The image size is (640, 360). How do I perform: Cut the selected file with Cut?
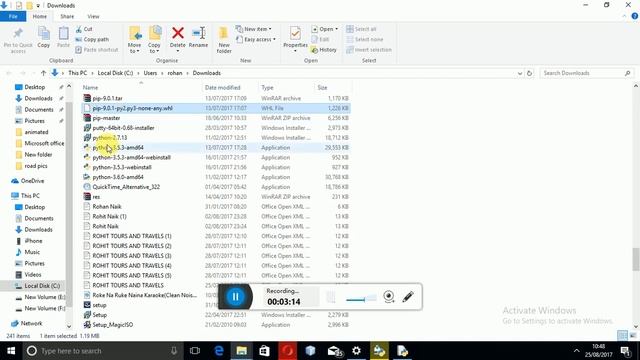pos(84,29)
